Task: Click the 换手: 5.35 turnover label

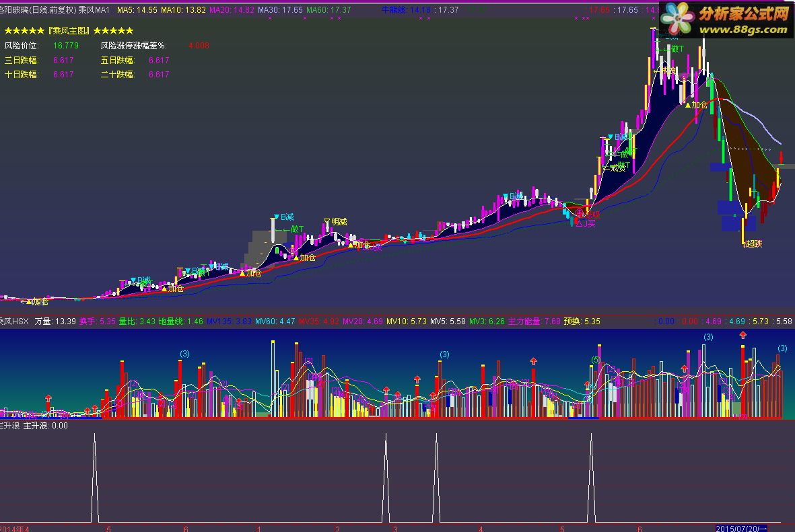Action: [98, 321]
